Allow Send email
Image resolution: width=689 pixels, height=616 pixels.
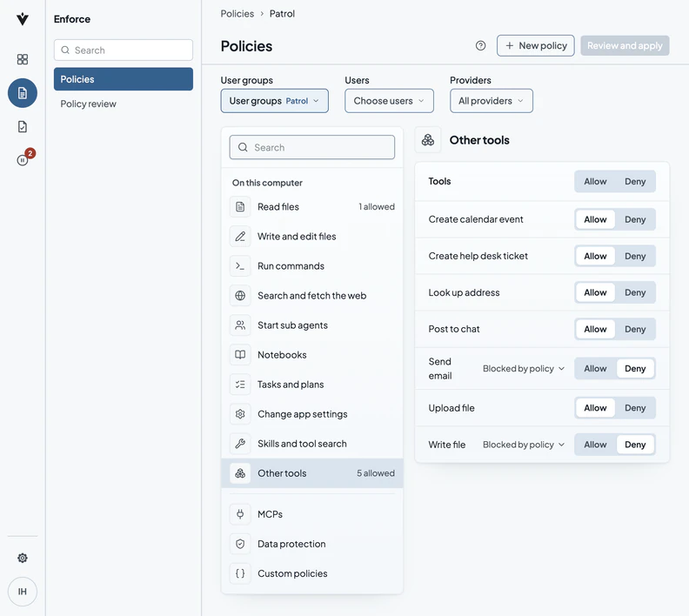coord(595,369)
